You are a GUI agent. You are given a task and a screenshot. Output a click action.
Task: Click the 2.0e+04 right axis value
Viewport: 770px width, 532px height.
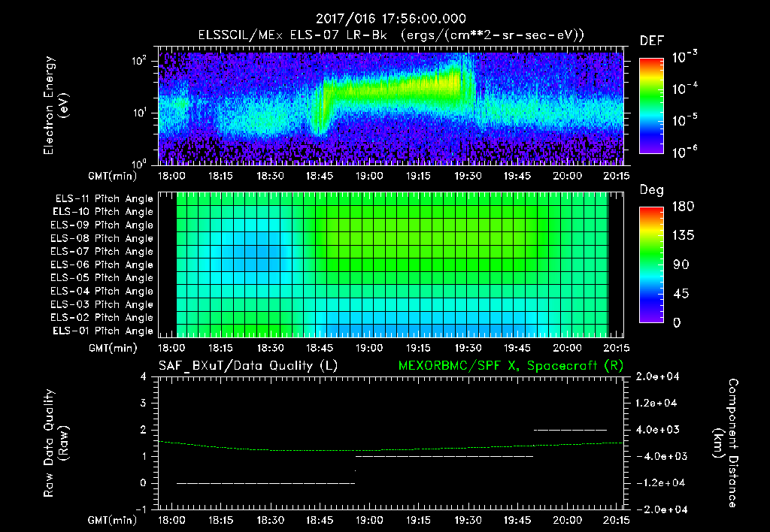click(657, 376)
